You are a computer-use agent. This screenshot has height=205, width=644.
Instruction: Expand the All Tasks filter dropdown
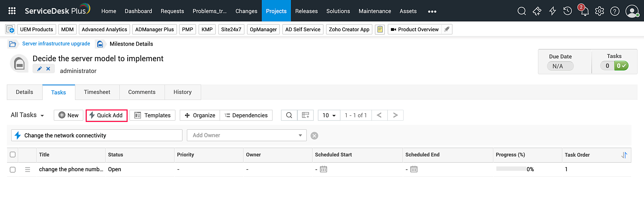click(x=27, y=115)
